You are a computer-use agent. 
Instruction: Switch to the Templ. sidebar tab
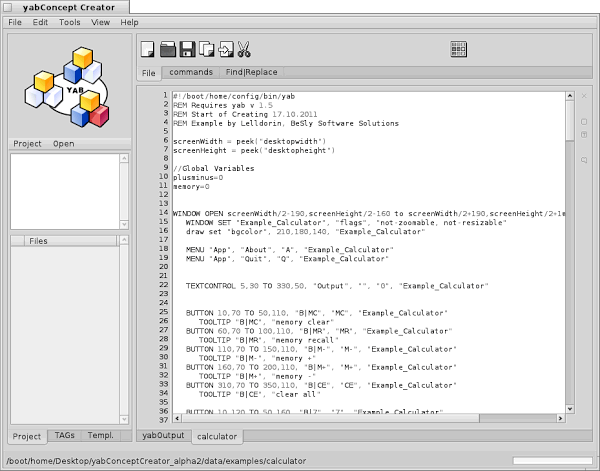coord(100,436)
